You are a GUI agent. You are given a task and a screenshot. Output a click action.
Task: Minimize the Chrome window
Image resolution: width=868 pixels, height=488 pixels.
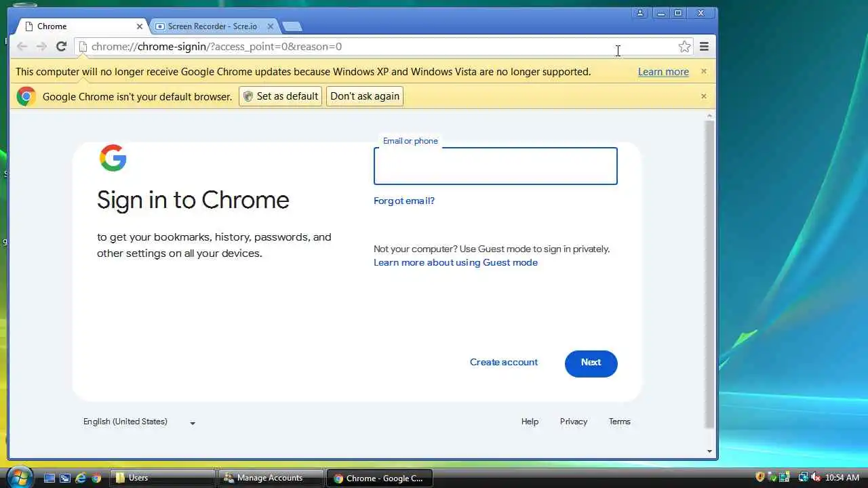pyautogui.click(x=660, y=13)
